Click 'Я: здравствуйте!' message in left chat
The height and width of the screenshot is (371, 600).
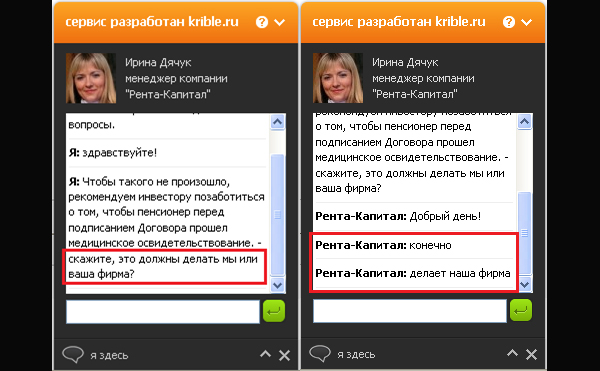(113, 153)
